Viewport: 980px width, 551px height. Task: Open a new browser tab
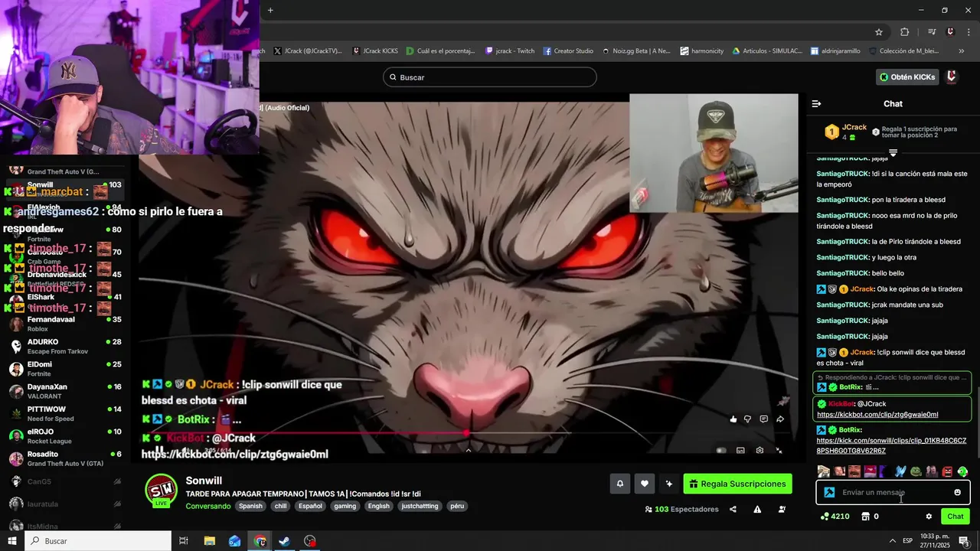tap(270, 10)
